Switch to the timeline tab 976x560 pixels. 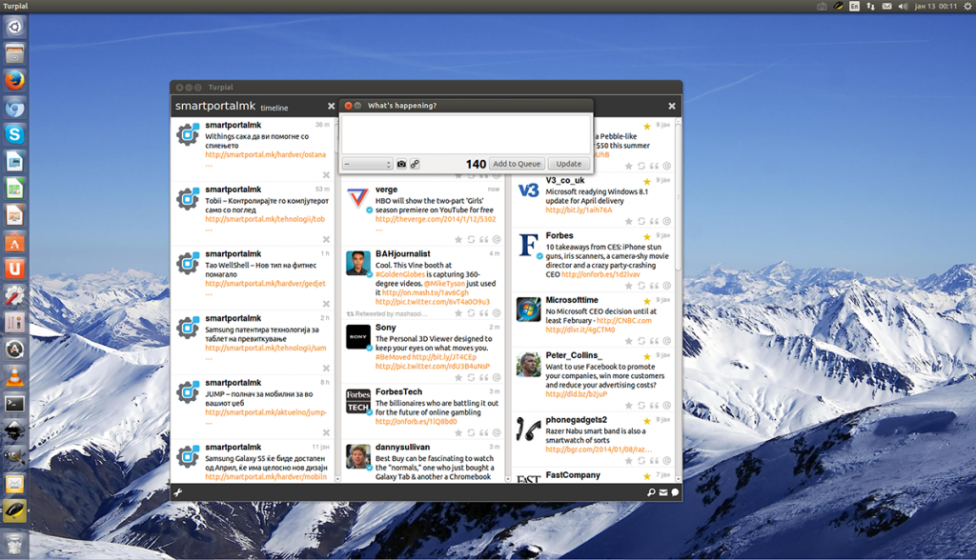click(x=274, y=107)
